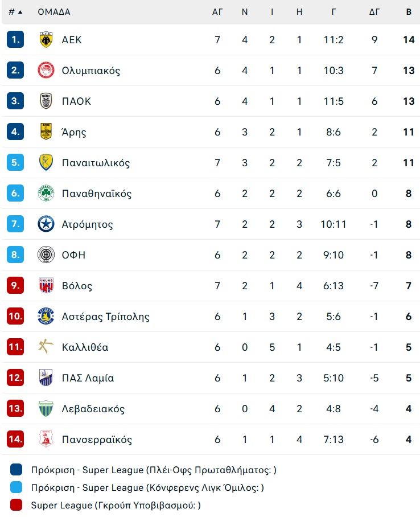420x517 pixels.
Task: Click the dark blue Πλέι-Οφς legend swatch
Action: [x=16, y=470]
